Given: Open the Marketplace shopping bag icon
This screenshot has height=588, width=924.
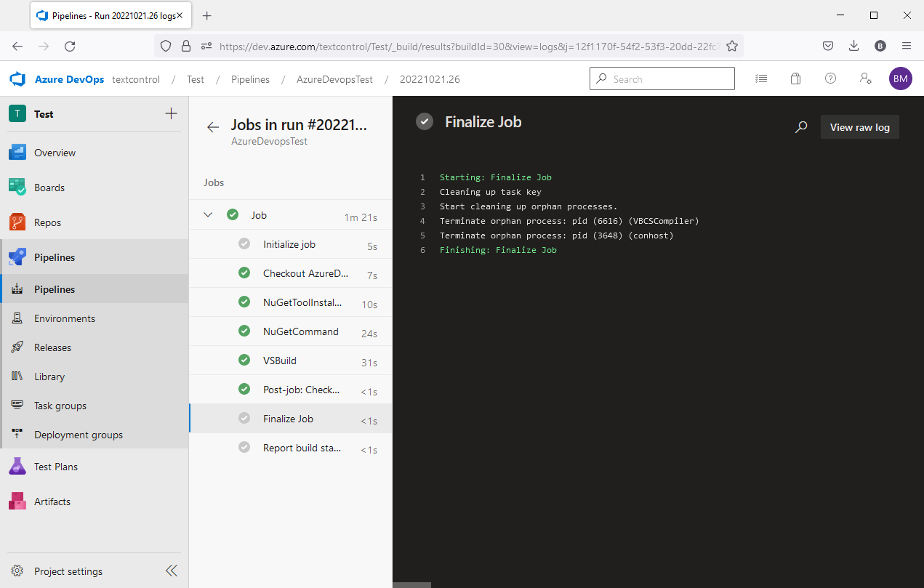Looking at the screenshot, I should (x=795, y=78).
